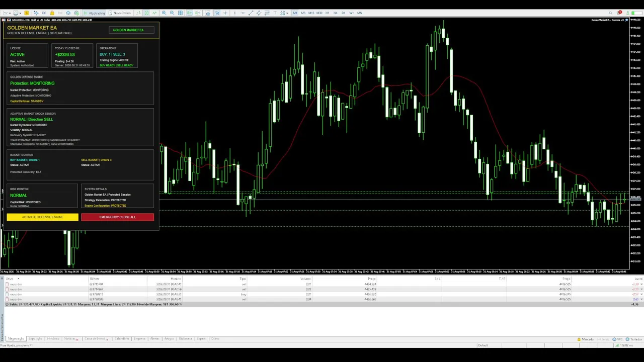
Task: Toggle the chart shift icon
Action: click(197, 13)
